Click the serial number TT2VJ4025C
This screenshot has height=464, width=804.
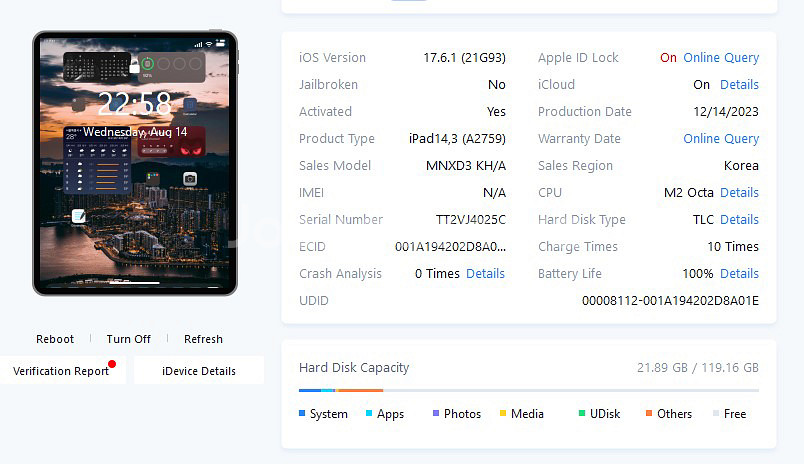471,220
